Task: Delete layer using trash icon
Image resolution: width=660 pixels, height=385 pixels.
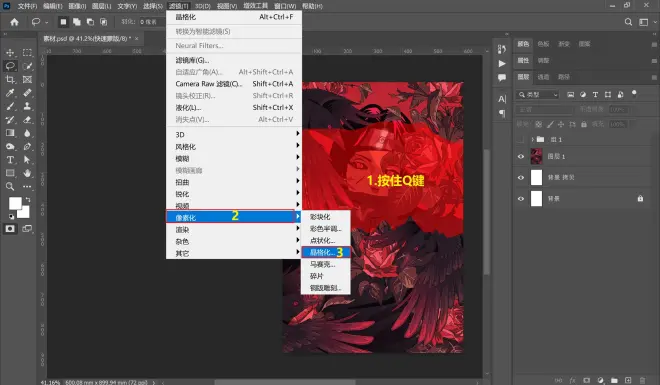Action: [642, 380]
